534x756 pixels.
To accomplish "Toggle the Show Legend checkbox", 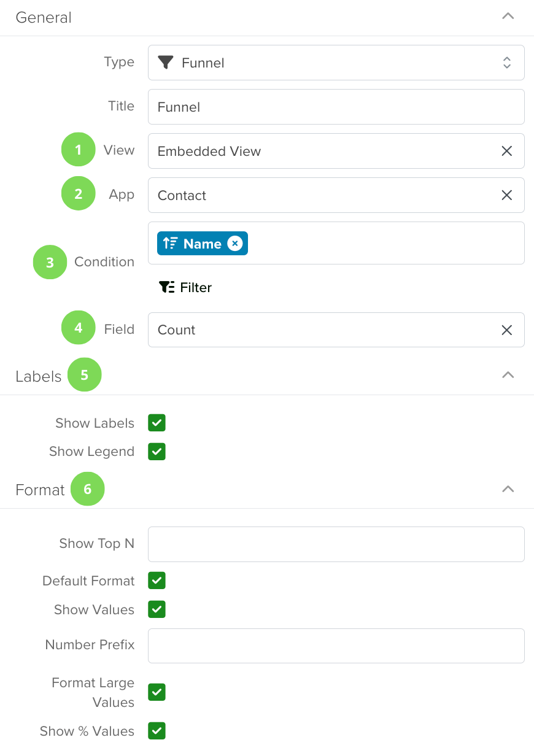I will tap(157, 452).
